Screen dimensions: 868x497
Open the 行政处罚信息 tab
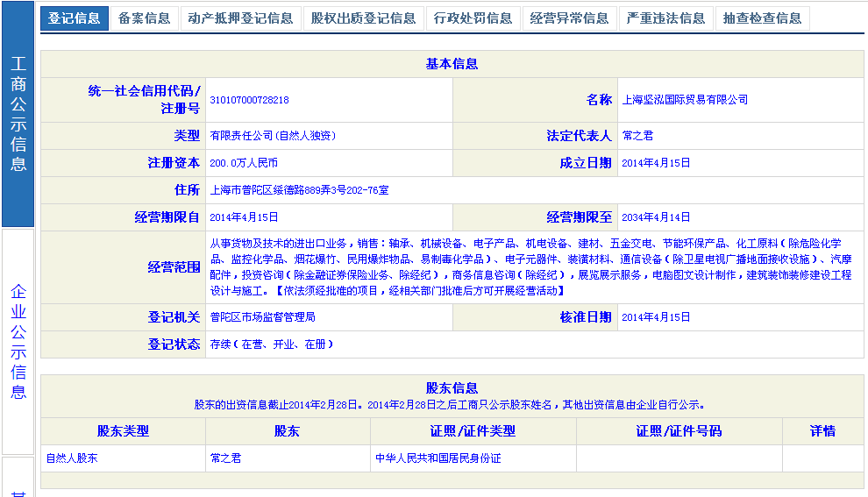[473, 18]
